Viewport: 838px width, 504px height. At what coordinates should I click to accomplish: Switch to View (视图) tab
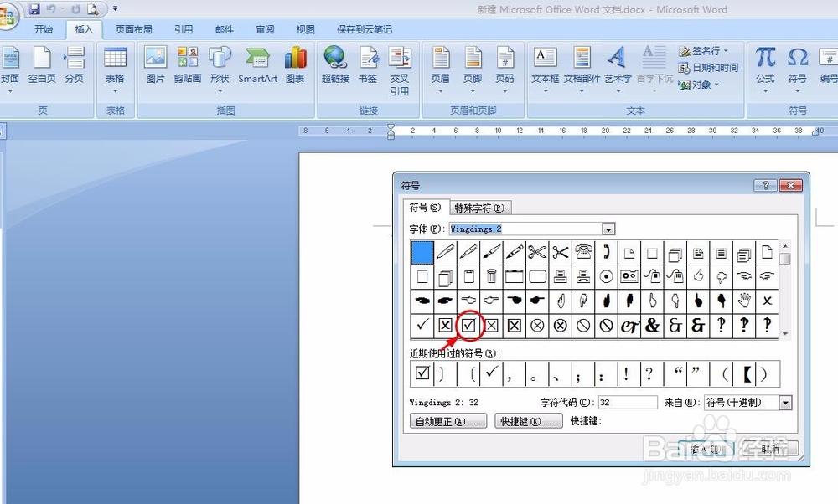[306, 29]
